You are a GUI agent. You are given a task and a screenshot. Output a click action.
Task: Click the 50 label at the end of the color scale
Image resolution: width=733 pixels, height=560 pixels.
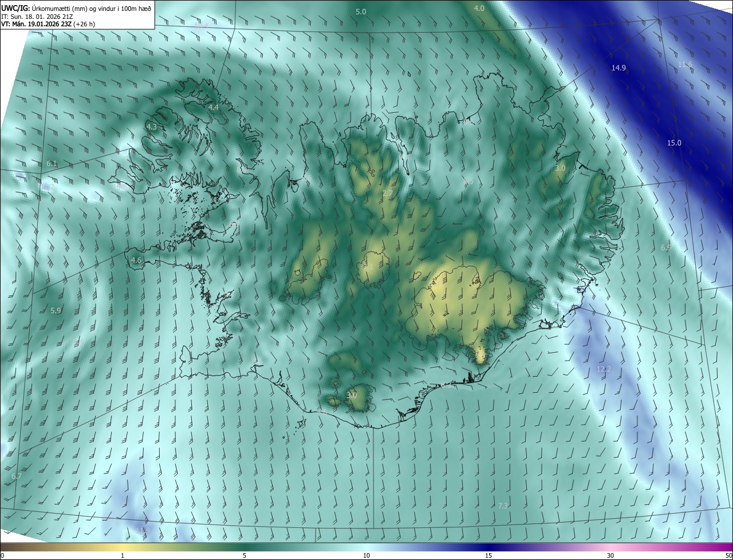tap(728, 555)
